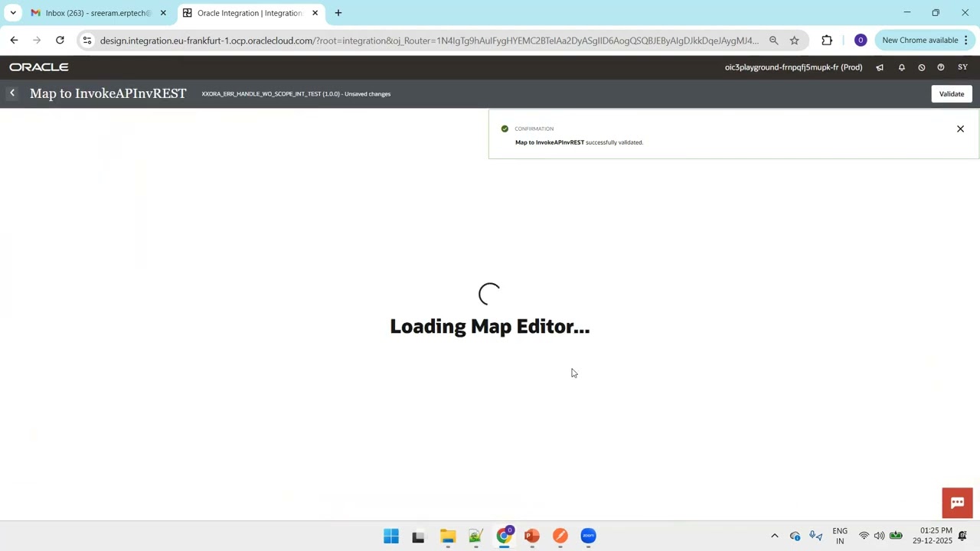Image resolution: width=980 pixels, height=551 pixels.
Task: Open the SY user profile menu
Action: click(x=962, y=67)
